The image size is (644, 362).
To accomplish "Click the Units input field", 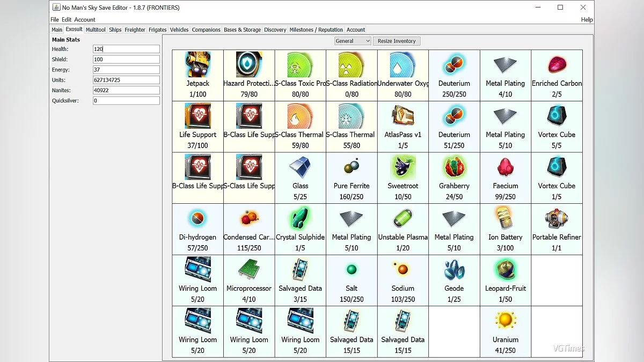I will [x=126, y=80].
